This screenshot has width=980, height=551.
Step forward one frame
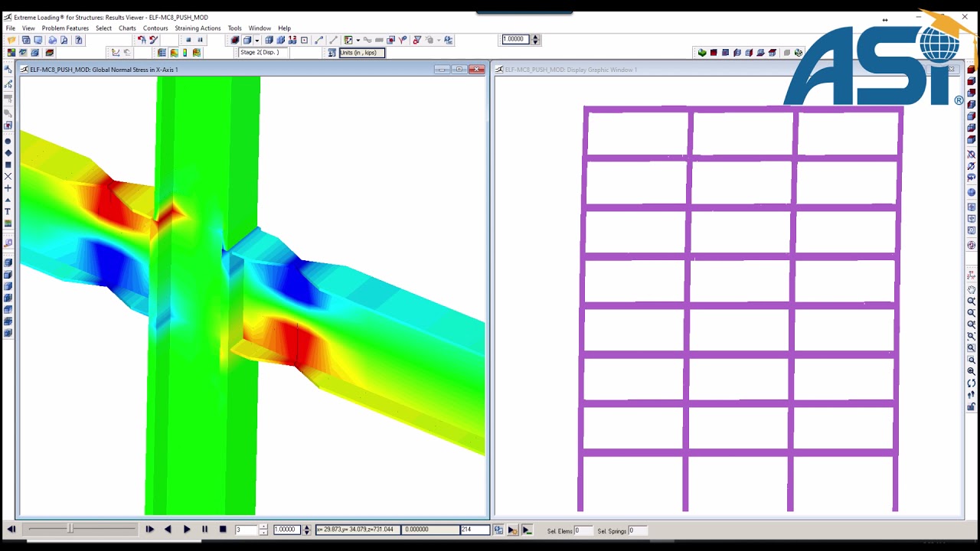(149, 529)
